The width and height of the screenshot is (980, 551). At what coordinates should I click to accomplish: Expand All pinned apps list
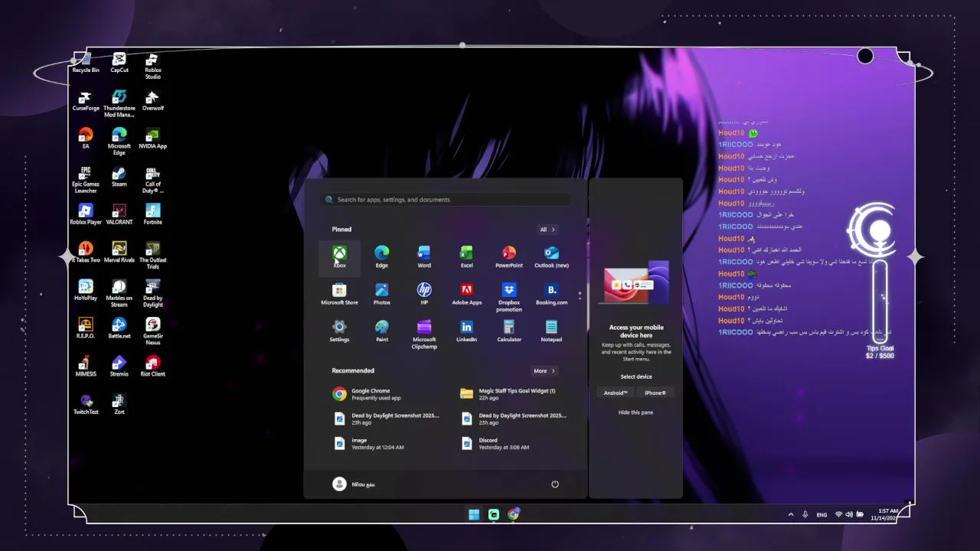[547, 230]
